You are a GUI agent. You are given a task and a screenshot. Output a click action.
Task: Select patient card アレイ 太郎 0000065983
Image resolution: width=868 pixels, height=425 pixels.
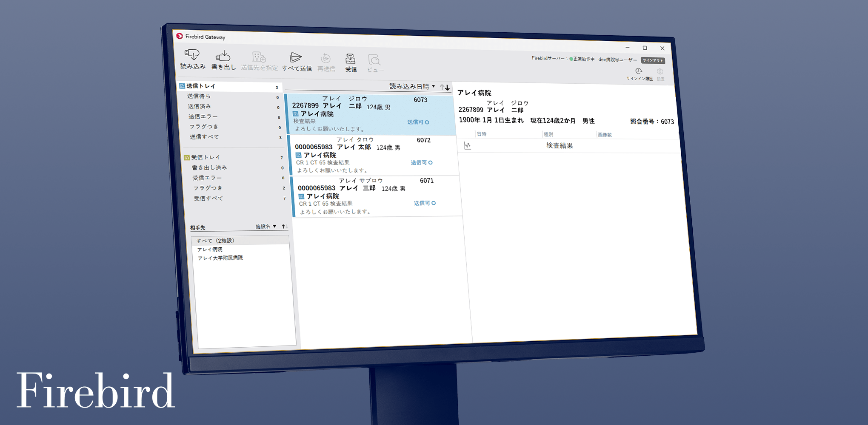click(x=373, y=155)
